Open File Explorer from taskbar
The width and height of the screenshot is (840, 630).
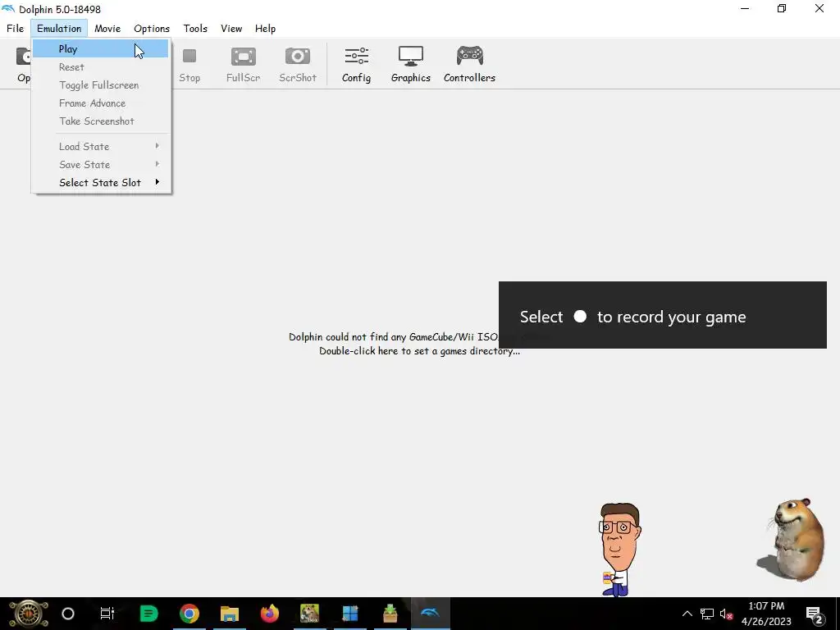230,614
